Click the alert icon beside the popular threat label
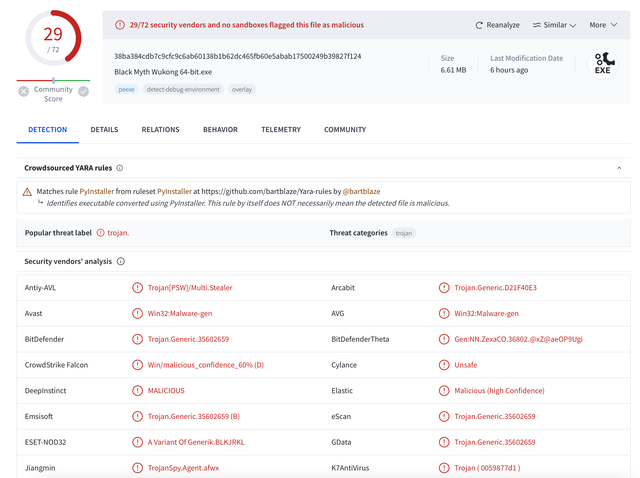This screenshot has width=640, height=478. coord(100,233)
